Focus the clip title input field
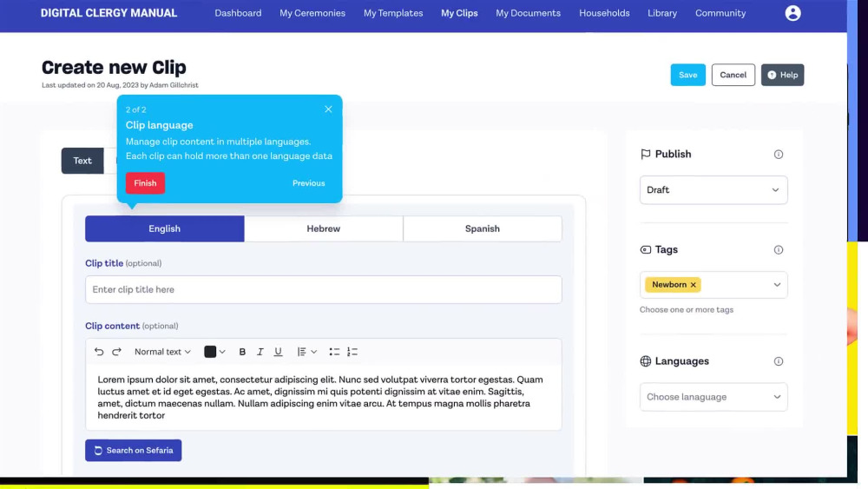This screenshot has height=489, width=868. (323, 289)
